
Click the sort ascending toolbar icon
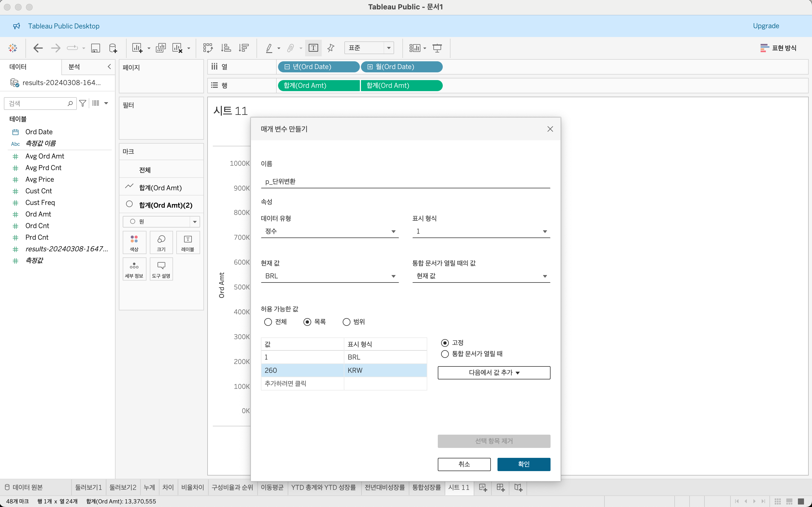226,48
